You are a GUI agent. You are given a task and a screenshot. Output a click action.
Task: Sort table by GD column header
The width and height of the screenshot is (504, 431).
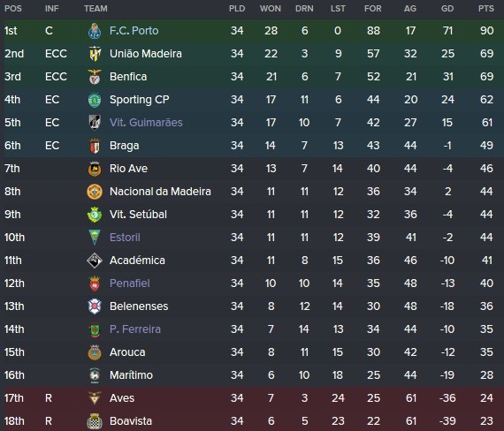[x=447, y=8]
